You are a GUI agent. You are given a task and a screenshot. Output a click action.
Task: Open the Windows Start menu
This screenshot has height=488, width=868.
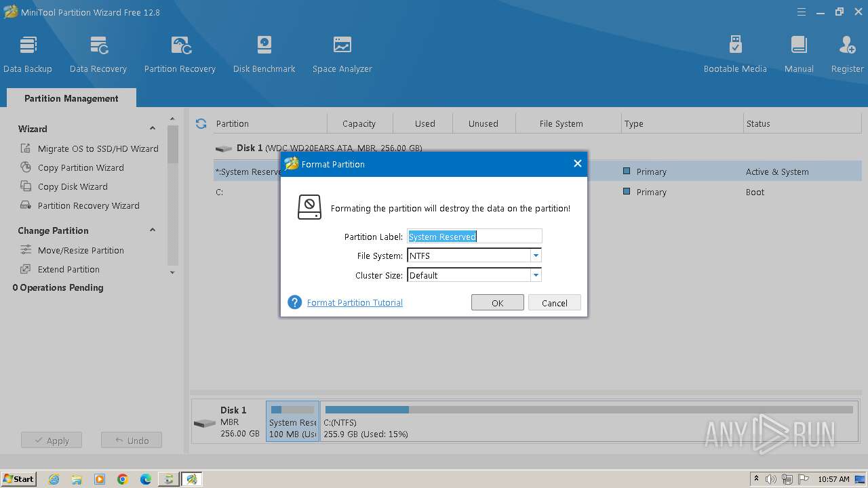coord(19,479)
